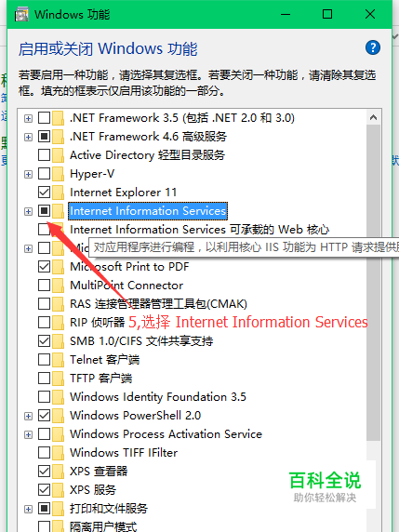Screen dimensions: 399x532
Task: Expand .NET Framework 3.5 tree node
Action: pos(29,118)
